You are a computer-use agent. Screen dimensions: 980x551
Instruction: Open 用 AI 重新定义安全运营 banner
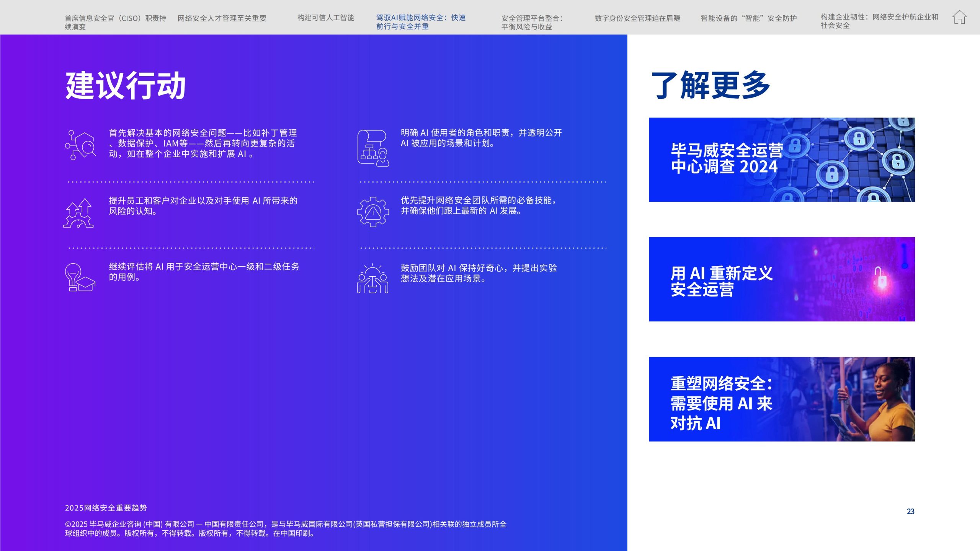pos(781,279)
